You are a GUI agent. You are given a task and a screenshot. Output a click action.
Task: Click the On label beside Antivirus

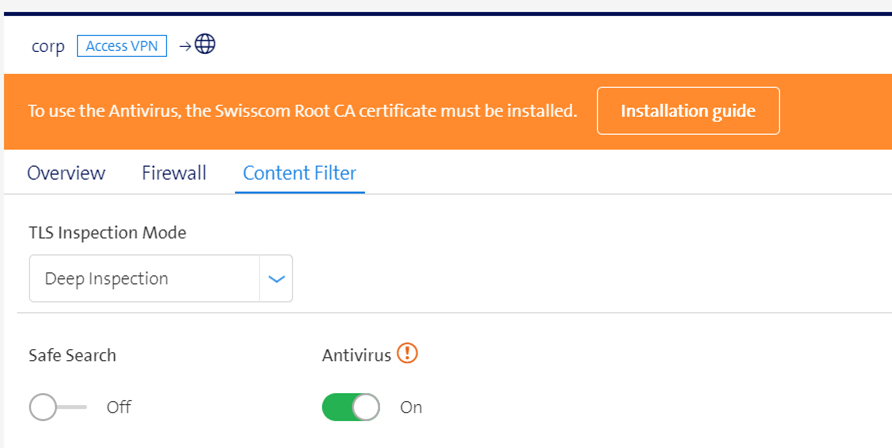(x=411, y=407)
